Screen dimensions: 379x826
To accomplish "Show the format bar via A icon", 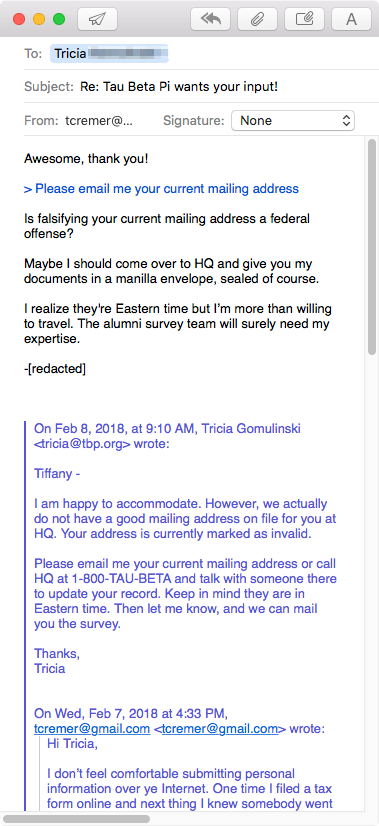I will pos(351,19).
